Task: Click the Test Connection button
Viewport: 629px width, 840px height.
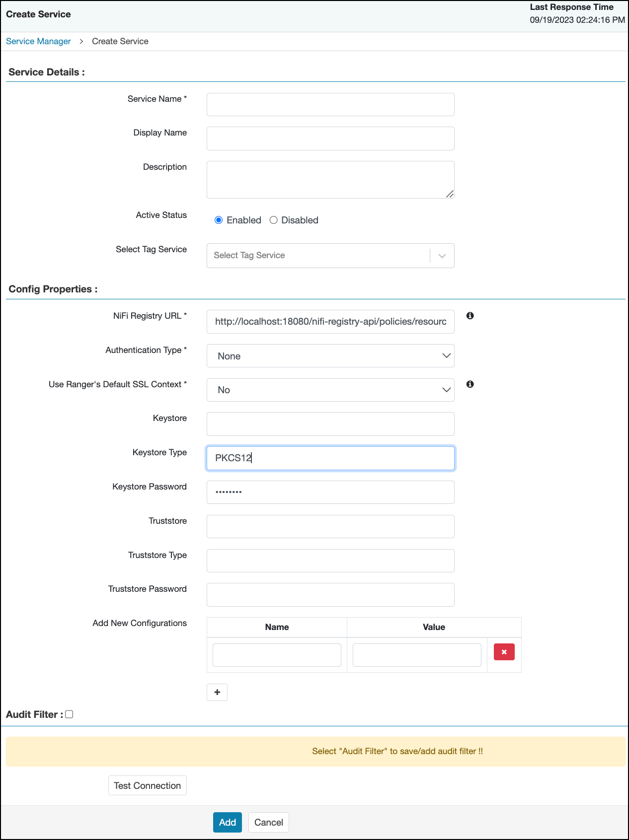Action: point(147,785)
